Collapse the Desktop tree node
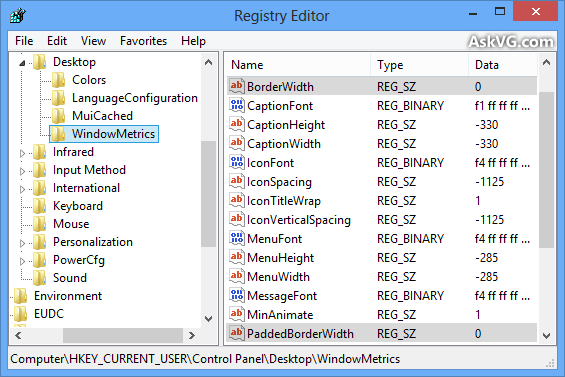This screenshot has height=377, width=565. 22,63
